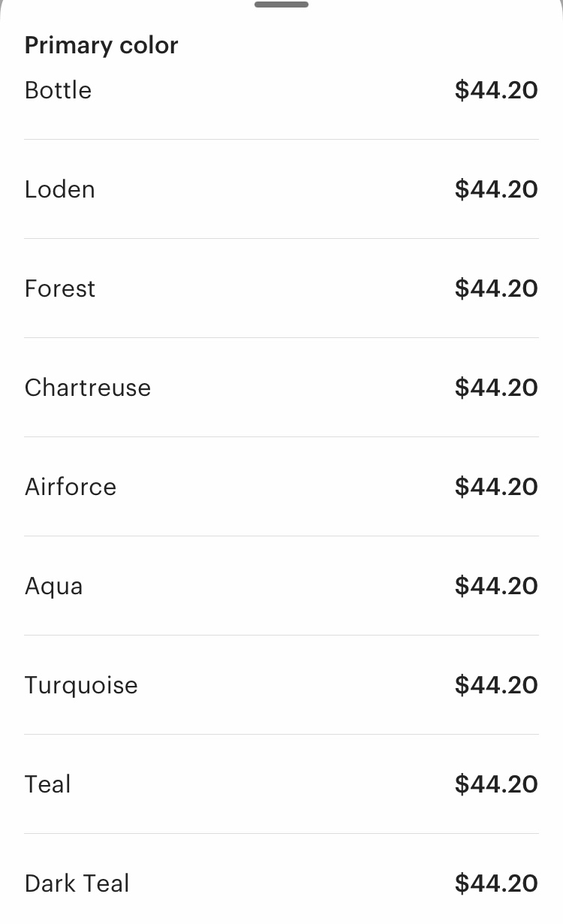This screenshot has height=924, width=563.
Task: Choose the Airforce color option
Action: (281, 487)
